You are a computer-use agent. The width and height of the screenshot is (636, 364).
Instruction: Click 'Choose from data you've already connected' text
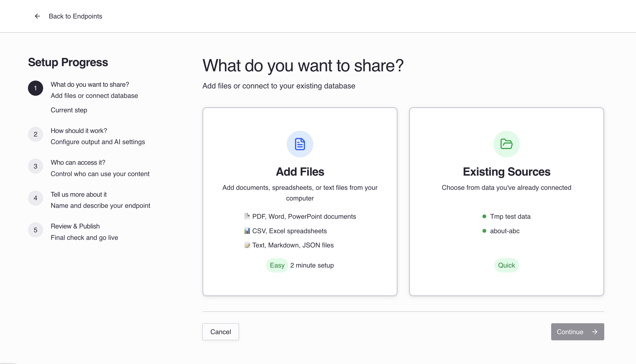coord(506,187)
